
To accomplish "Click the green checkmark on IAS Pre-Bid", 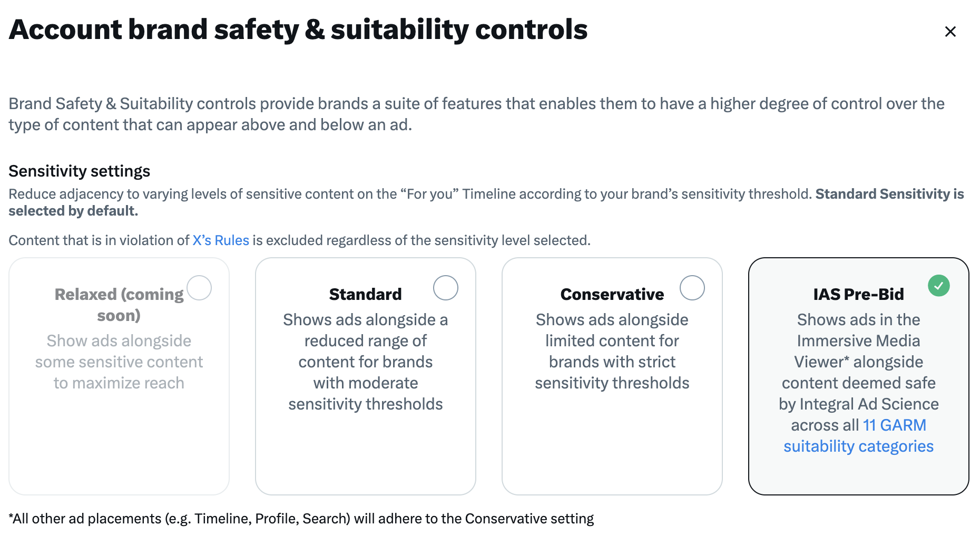I will pyautogui.click(x=938, y=286).
